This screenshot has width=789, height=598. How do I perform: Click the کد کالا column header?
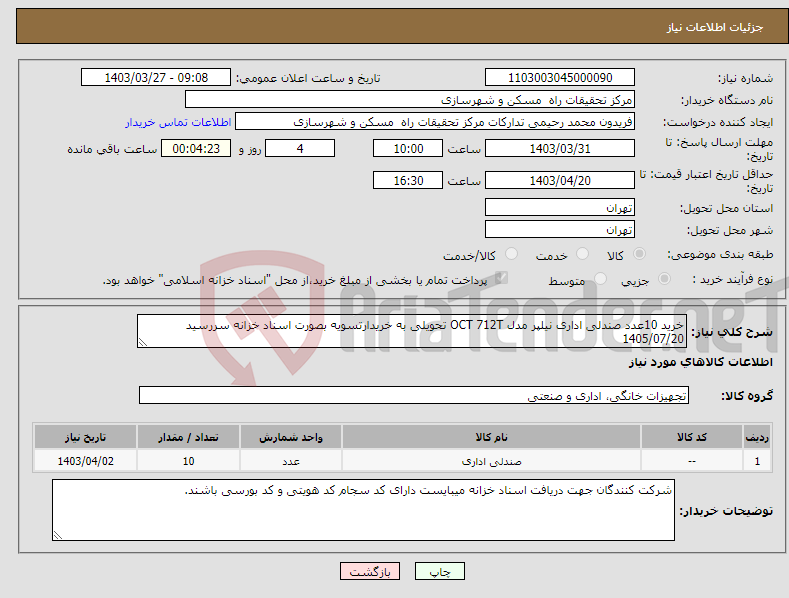tap(692, 437)
